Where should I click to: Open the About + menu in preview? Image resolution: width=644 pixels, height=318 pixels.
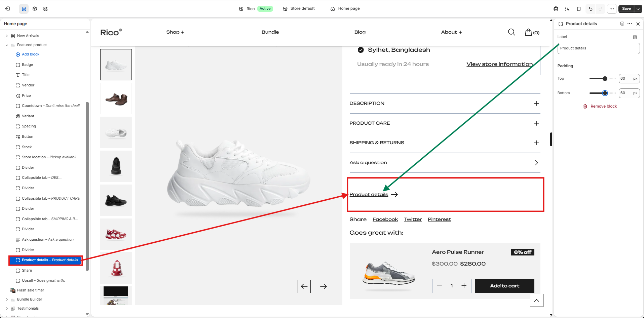click(452, 32)
